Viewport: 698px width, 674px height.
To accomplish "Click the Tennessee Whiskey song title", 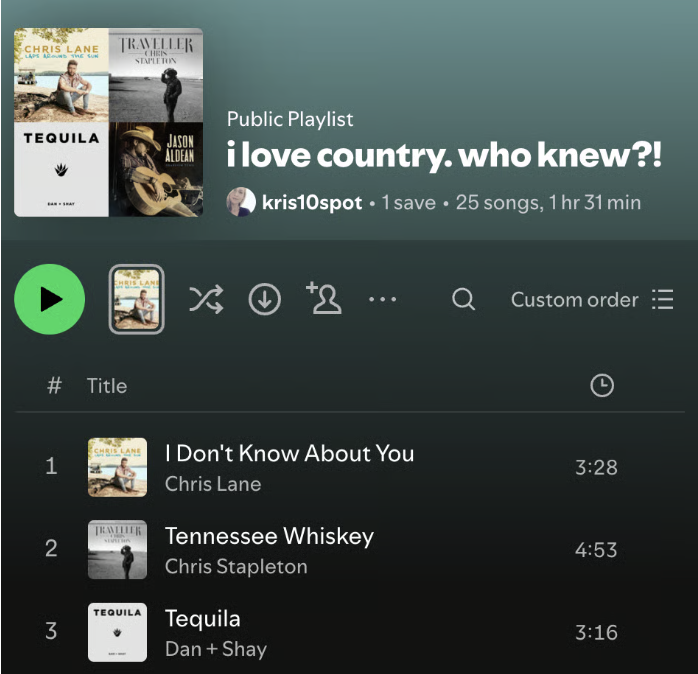I will click(269, 536).
